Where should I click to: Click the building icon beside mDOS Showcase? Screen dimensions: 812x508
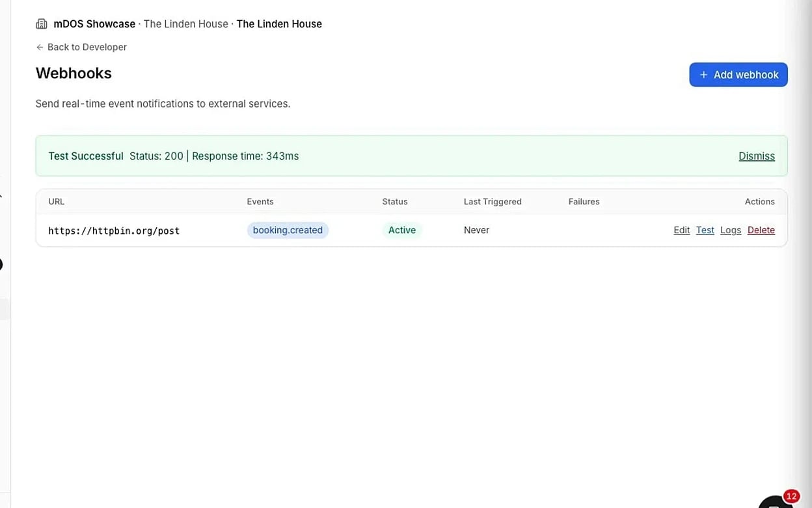click(42, 24)
